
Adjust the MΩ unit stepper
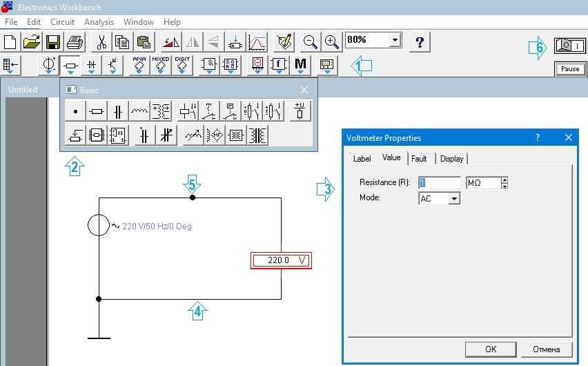(504, 183)
